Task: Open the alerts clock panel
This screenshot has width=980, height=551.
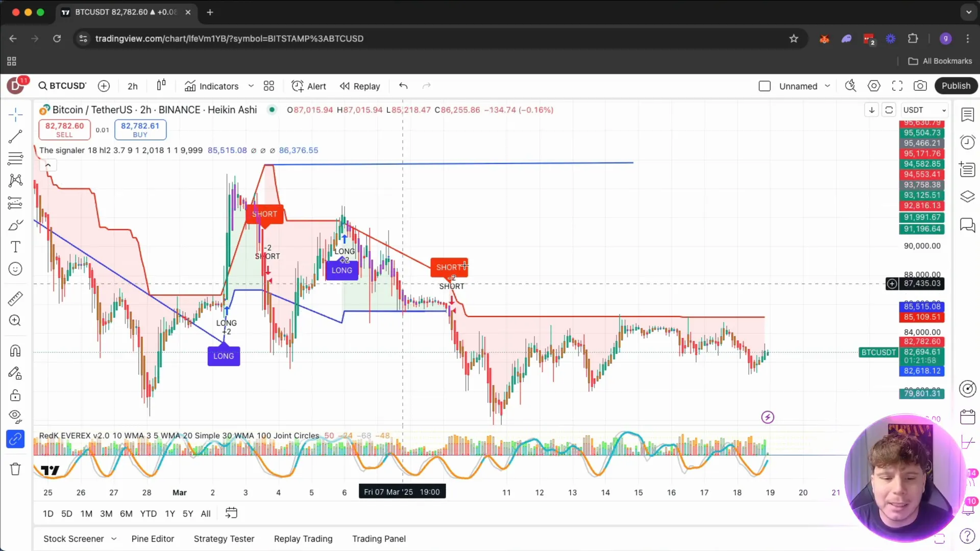Action: pos(967,142)
